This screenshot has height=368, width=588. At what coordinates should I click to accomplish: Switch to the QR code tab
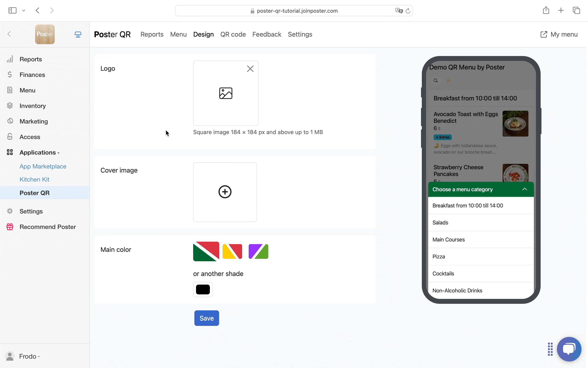pyautogui.click(x=233, y=34)
